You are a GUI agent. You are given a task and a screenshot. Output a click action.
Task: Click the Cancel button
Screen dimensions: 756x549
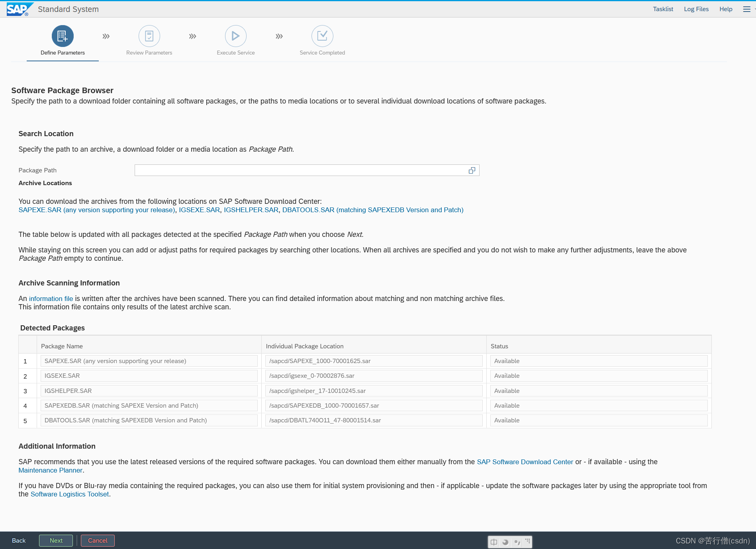98,541
